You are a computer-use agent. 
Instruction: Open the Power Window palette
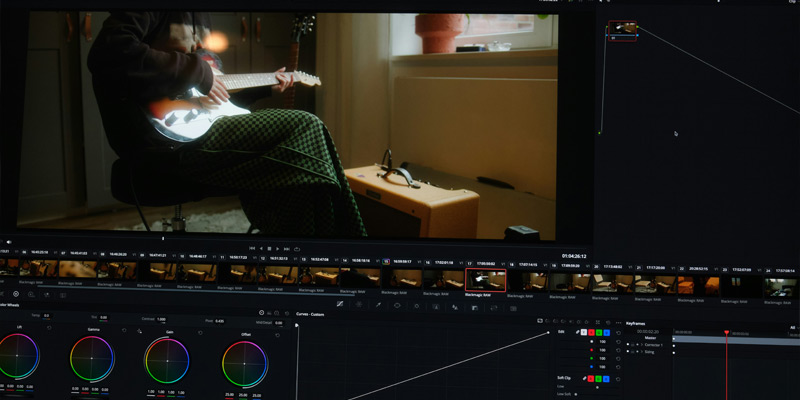click(397, 304)
